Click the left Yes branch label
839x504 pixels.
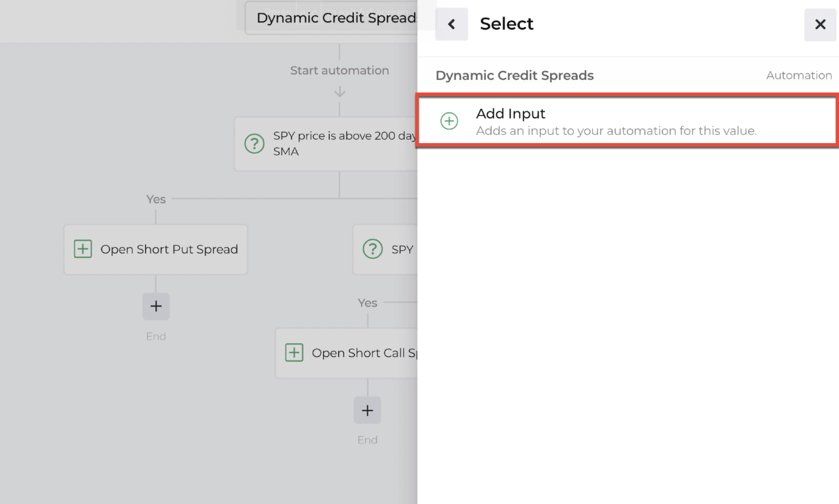tap(156, 199)
